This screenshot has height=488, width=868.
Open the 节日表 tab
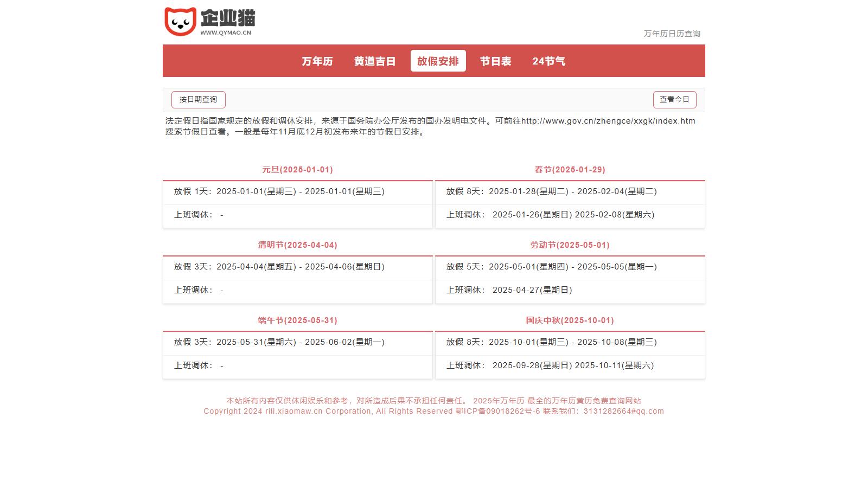[495, 61]
